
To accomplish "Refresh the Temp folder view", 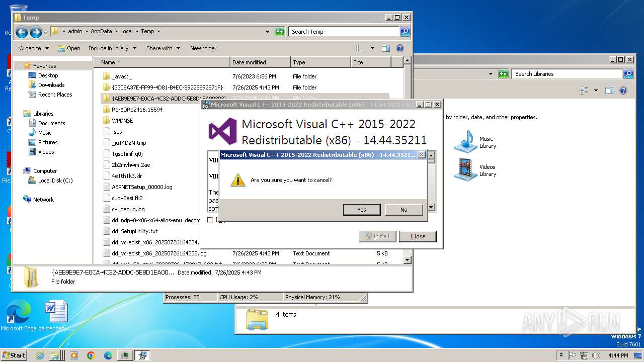I will [280, 32].
